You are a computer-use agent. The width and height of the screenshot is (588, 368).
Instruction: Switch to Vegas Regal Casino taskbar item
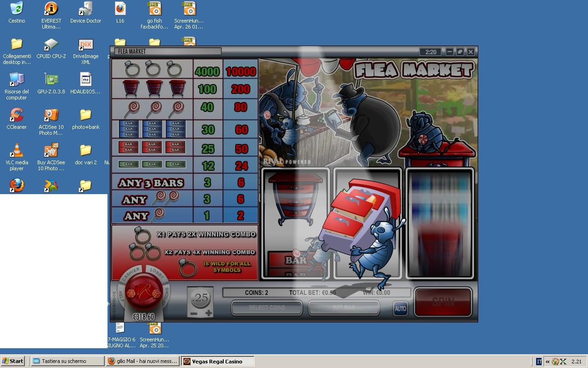click(x=217, y=361)
